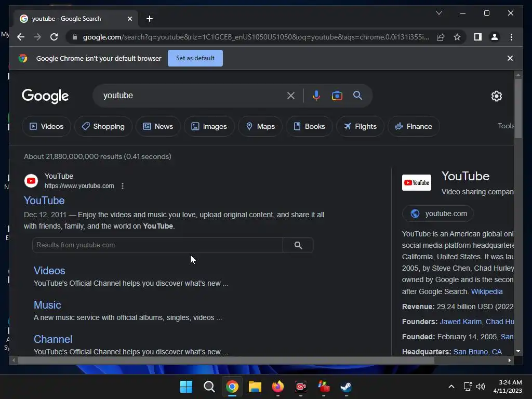
Task: Click scroll right arrow of horizontal scrollbar
Action: coord(509,361)
